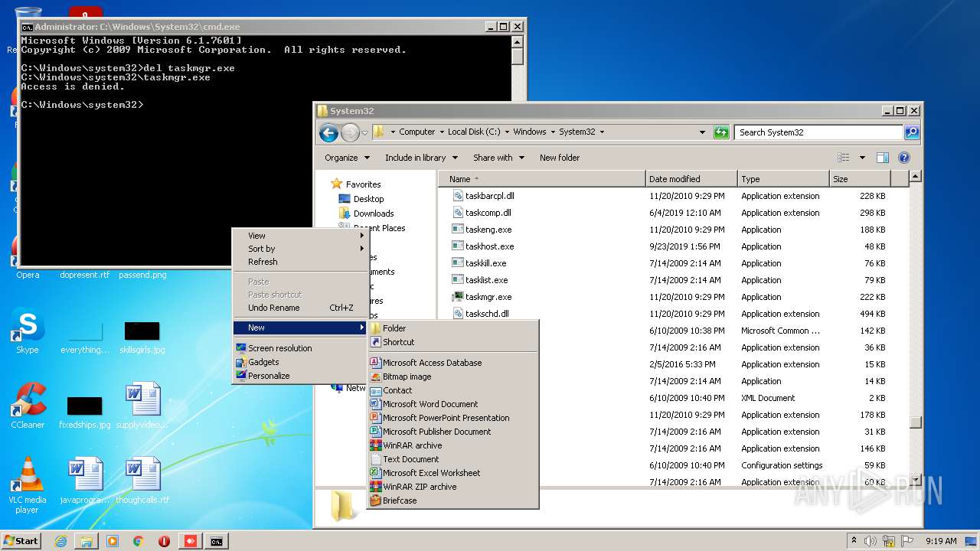Select the taskbarcpl.dll file icon
The height and width of the screenshot is (551, 980).
coord(458,196)
